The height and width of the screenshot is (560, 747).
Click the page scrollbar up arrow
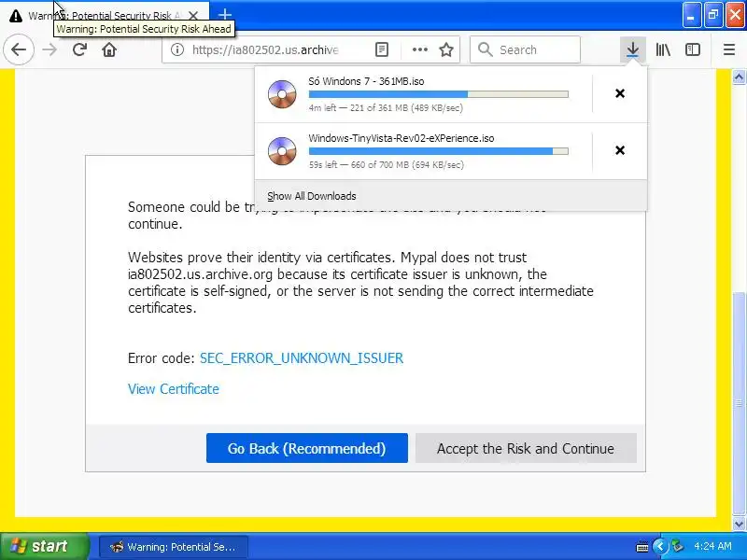739,77
